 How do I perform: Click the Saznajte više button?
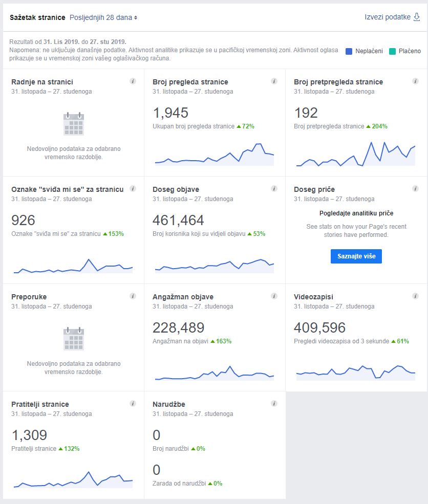[356, 256]
